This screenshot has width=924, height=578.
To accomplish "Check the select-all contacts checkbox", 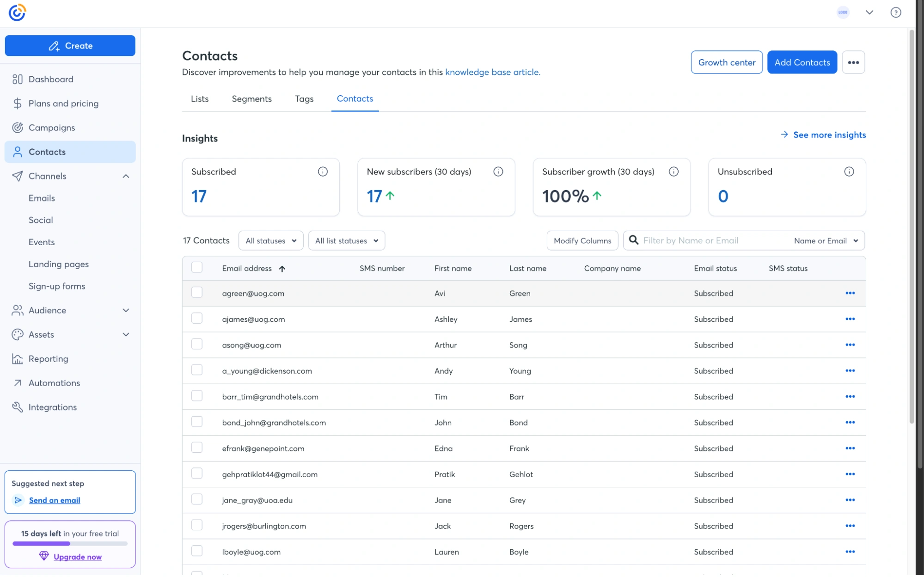I will tap(197, 267).
